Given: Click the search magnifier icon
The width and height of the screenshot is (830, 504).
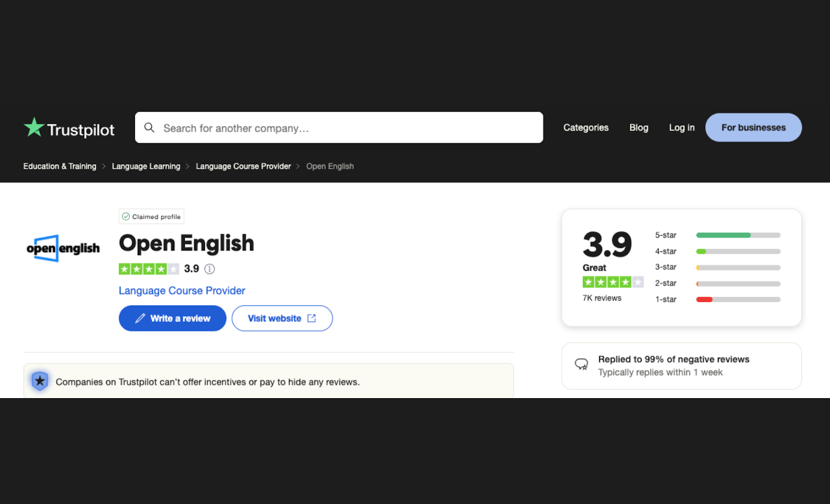Looking at the screenshot, I should coord(150,128).
